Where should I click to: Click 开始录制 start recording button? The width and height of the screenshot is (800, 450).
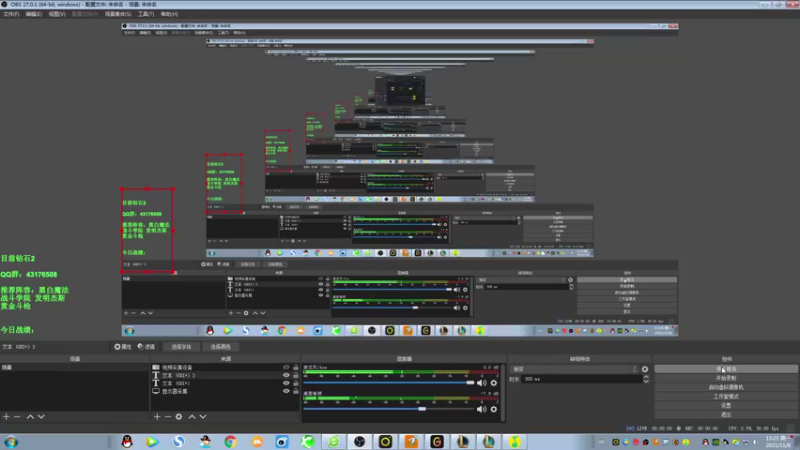click(726, 378)
